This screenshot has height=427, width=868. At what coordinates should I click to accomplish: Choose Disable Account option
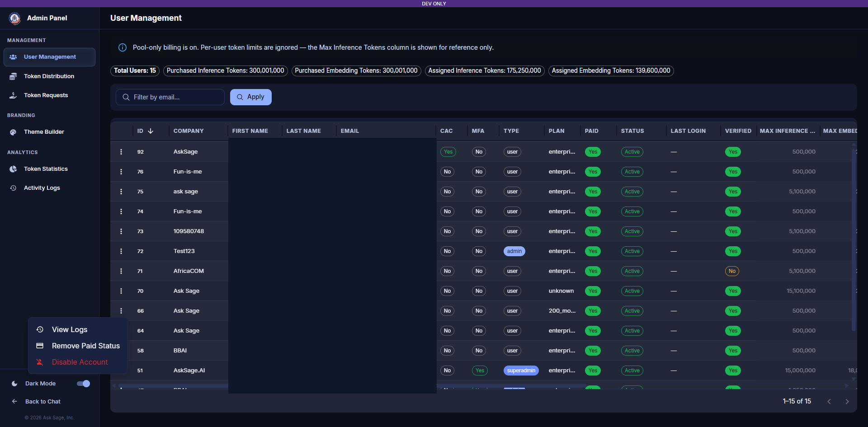tap(78, 362)
